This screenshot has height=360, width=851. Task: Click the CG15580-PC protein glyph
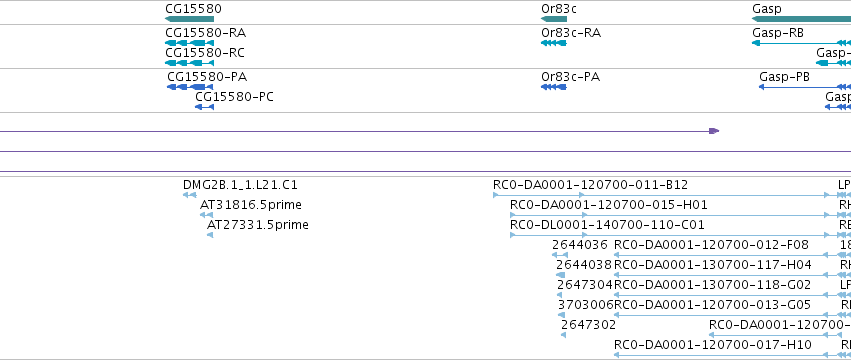pyautogui.click(x=205, y=107)
